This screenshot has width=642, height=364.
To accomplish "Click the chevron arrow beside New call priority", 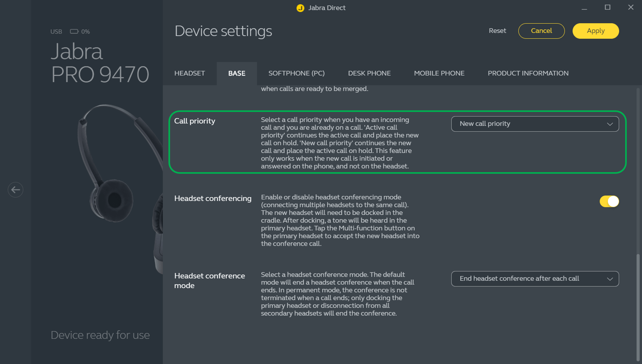I will click(x=610, y=124).
